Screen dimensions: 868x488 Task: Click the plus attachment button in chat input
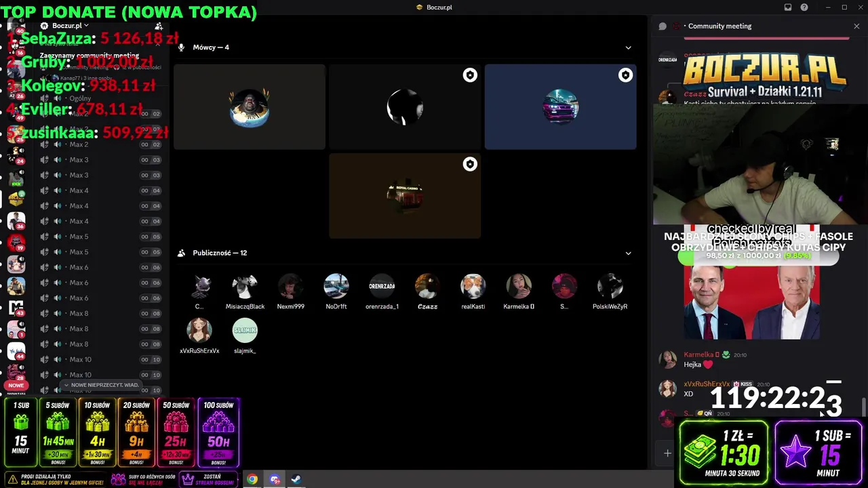pyautogui.click(x=667, y=453)
